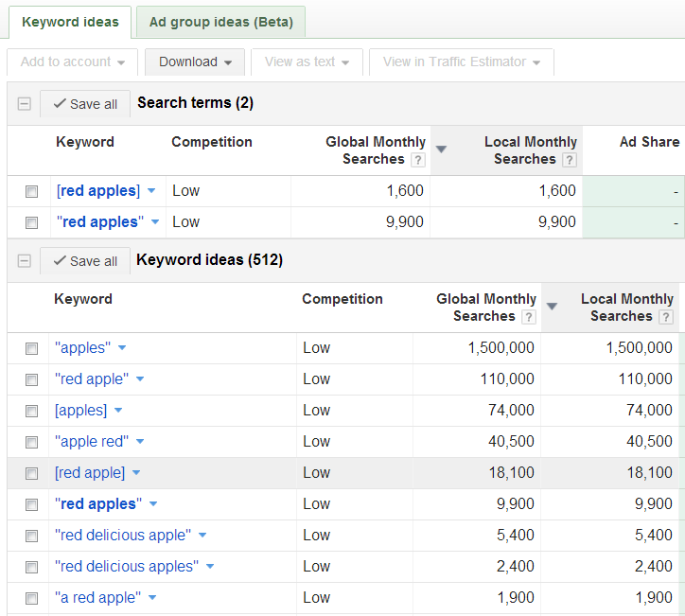This screenshot has width=685, height=616.
Task: Click sort arrow next to Global Monthly Searches in Keyword ideas
Action: [552, 307]
